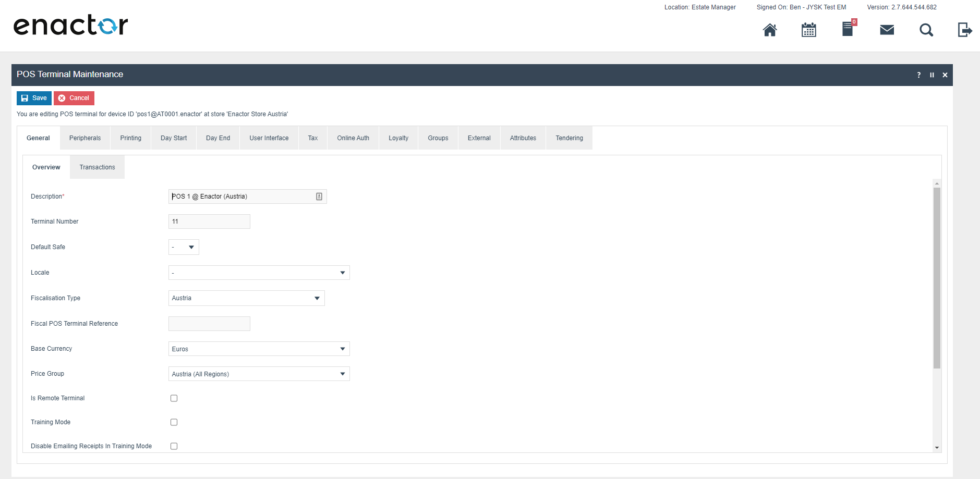Click the search magnifier icon
The image size is (980, 479).
tap(926, 30)
